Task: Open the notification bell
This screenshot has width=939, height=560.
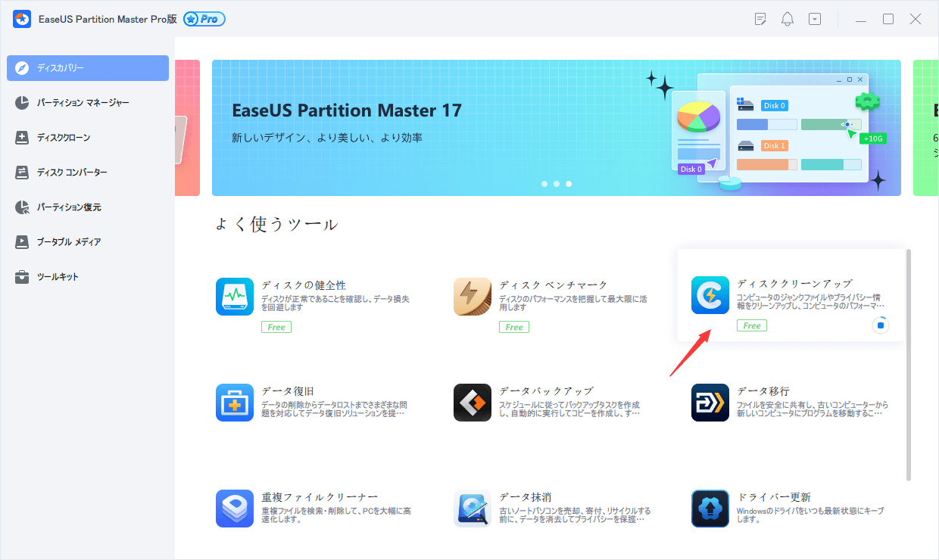Action: 788,19
